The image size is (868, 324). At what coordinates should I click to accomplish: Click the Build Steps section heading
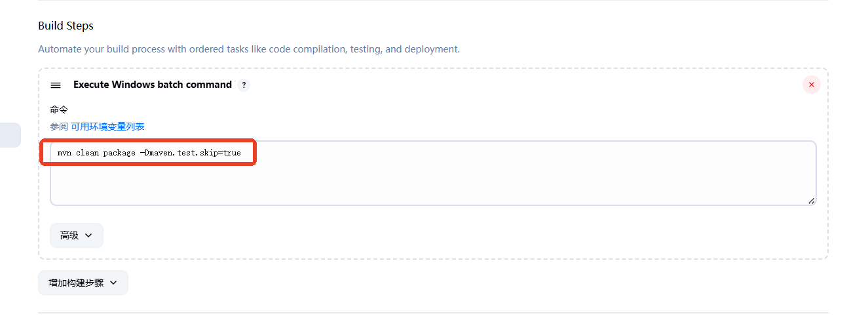click(66, 26)
